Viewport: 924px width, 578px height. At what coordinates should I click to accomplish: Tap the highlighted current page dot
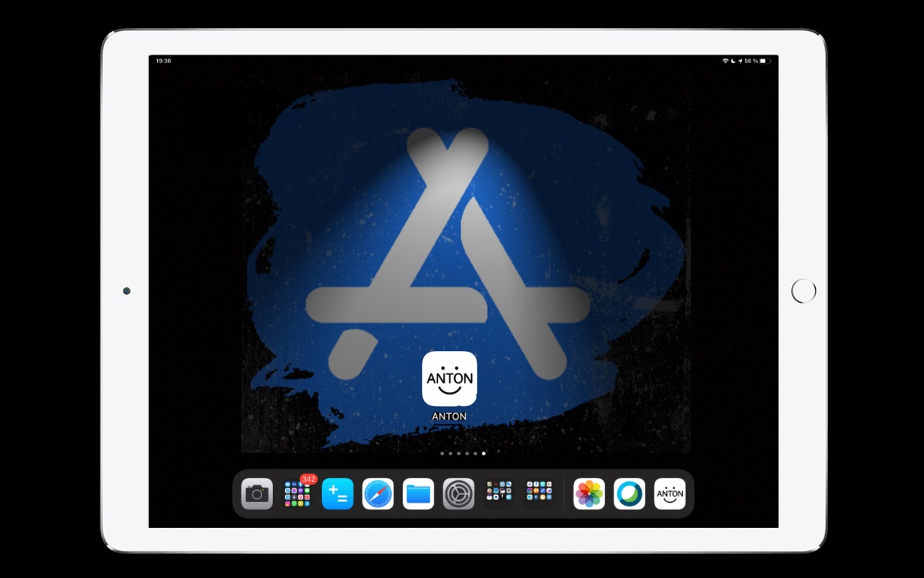click(484, 454)
